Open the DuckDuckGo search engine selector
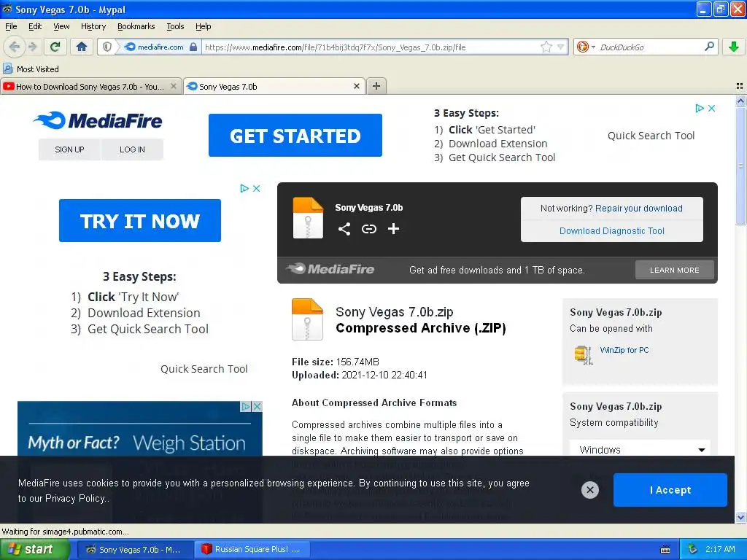This screenshot has width=747, height=560. [586, 47]
